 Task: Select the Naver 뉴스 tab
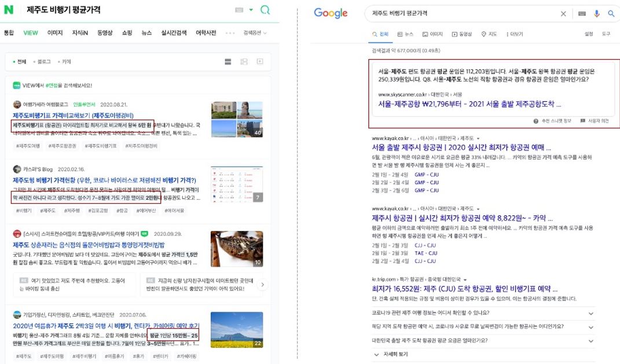click(146, 33)
